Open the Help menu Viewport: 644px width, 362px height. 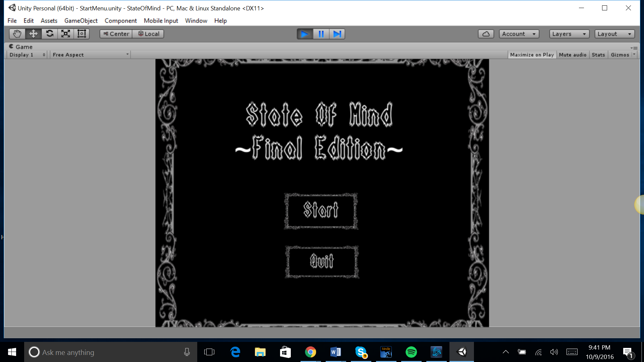(x=220, y=21)
